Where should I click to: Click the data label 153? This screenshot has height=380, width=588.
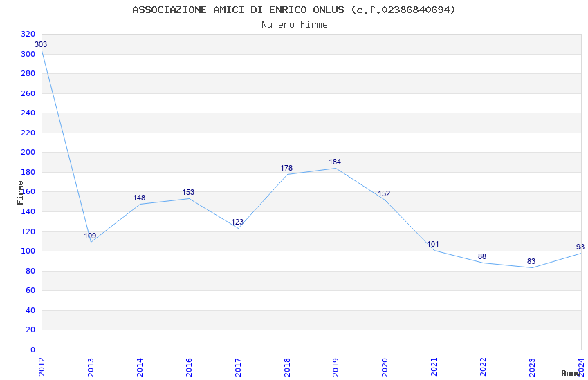pyautogui.click(x=188, y=192)
